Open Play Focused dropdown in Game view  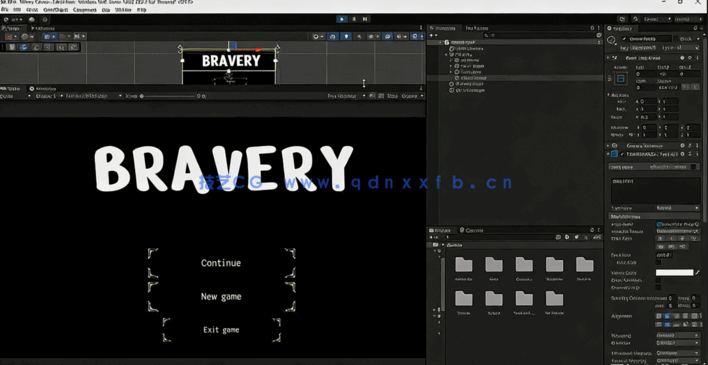[x=346, y=96]
